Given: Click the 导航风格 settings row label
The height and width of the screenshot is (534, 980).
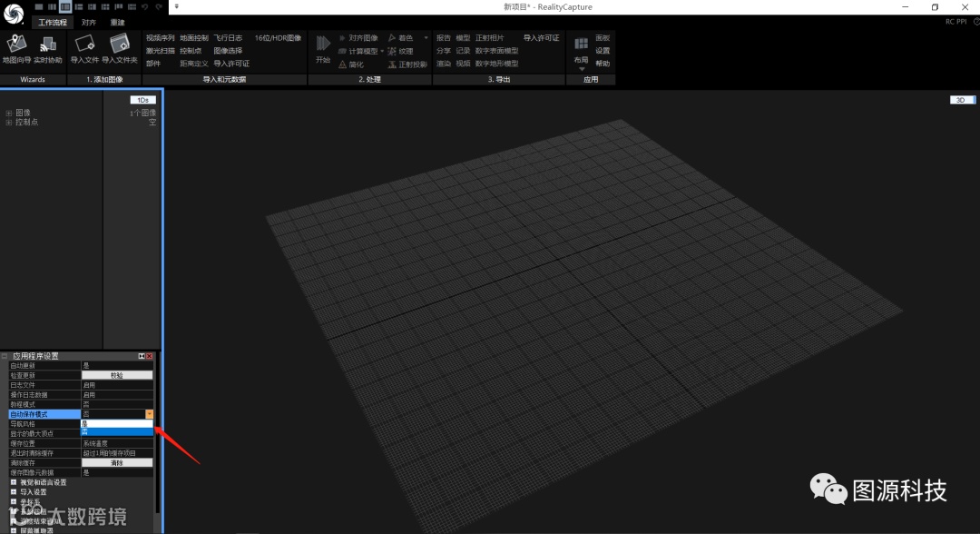Looking at the screenshot, I should click(x=23, y=424).
